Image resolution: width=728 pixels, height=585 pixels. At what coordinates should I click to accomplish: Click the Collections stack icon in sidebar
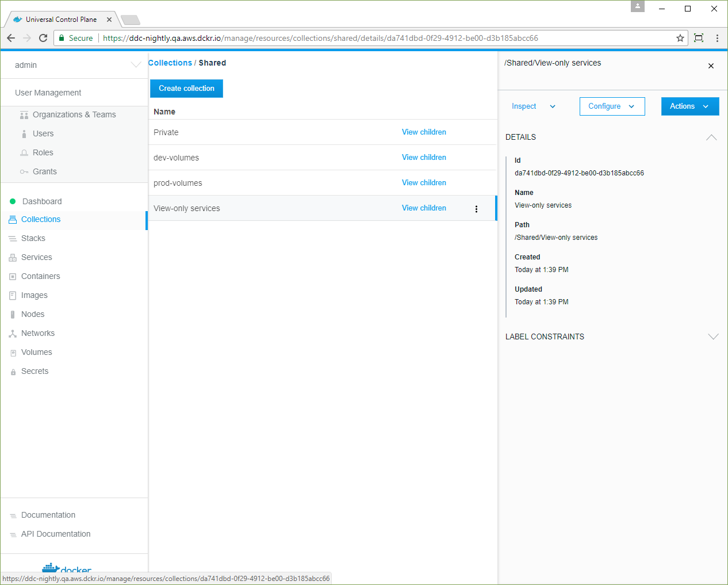click(x=13, y=220)
